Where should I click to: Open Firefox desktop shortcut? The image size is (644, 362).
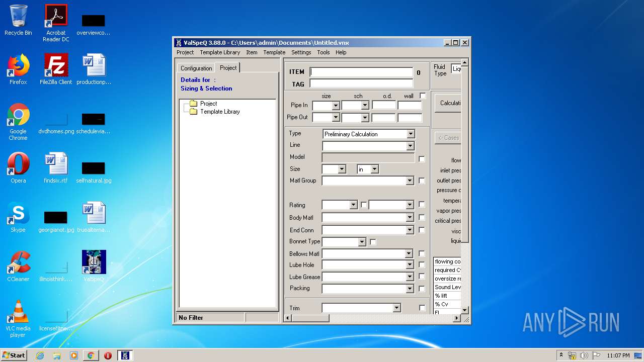(x=18, y=69)
